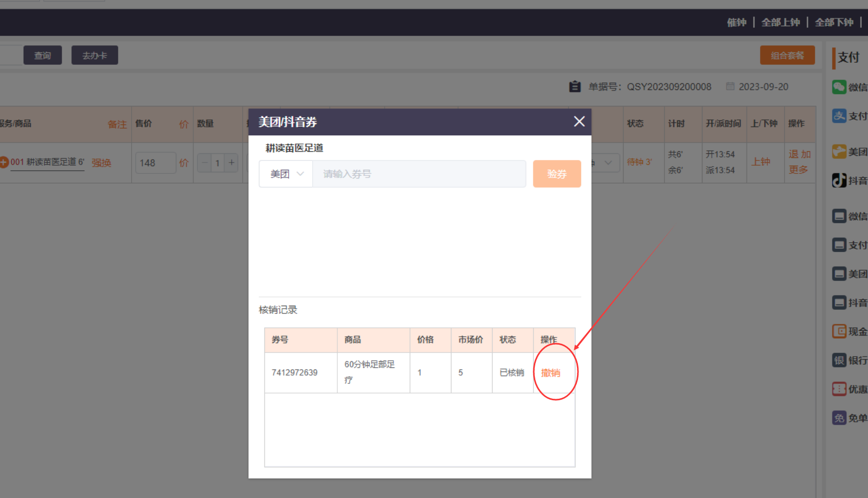Focus the 请输入券号 voucher input
Image resolution: width=868 pixels, height=498 pixels.
(x=419, y=174)
